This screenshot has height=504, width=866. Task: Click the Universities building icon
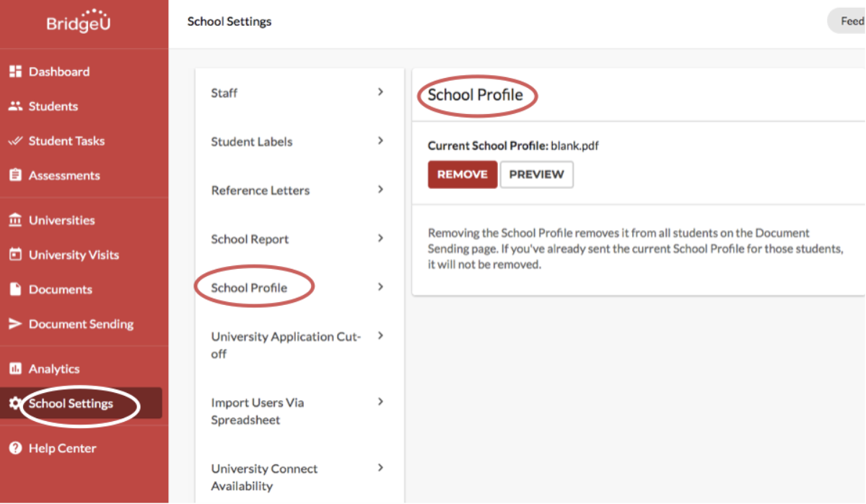[x=15, y=220]
